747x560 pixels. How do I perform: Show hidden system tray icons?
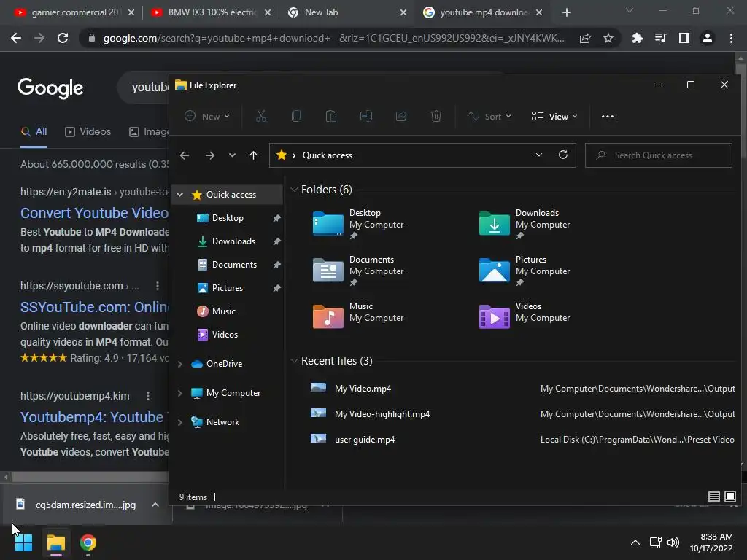635,542
